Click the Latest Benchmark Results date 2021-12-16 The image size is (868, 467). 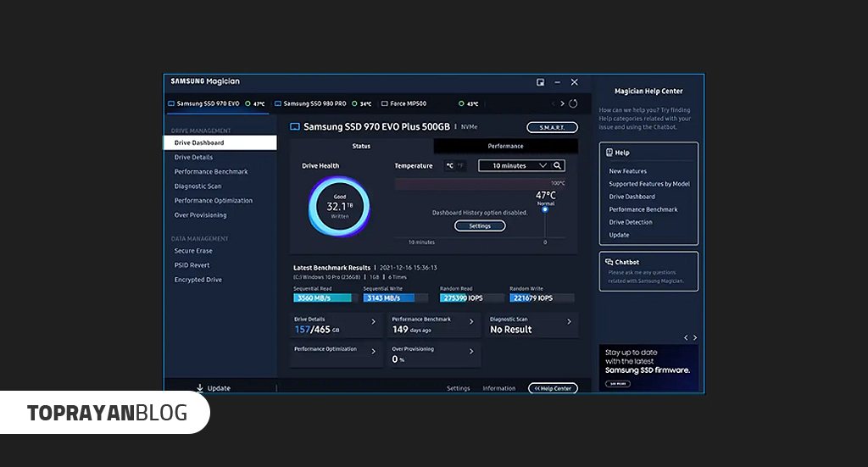[408, 268]
